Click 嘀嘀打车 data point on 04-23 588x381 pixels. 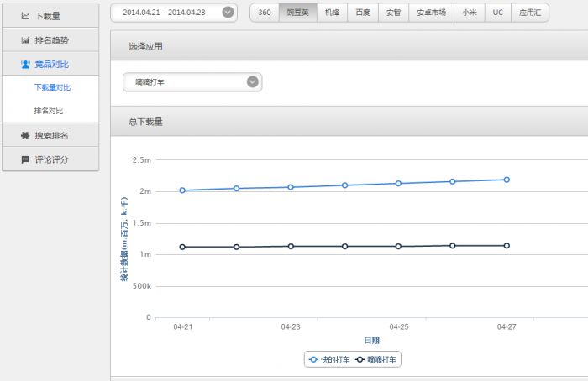291,246
